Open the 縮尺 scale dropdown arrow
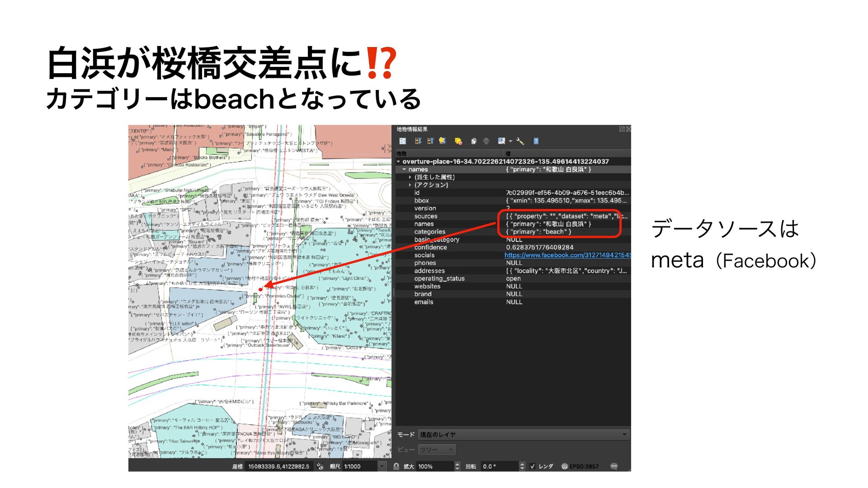The width and height of the screenshot is (868, 488). (x=382, y=466)
